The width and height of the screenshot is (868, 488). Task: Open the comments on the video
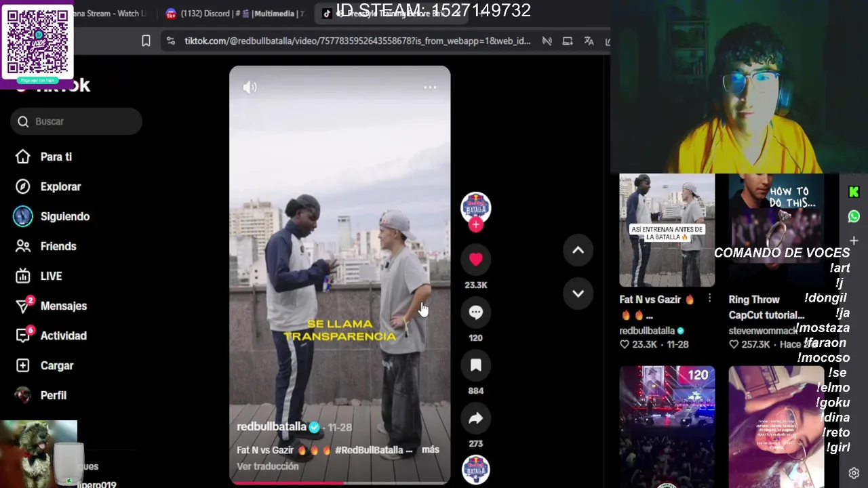(x=475, y=312)
